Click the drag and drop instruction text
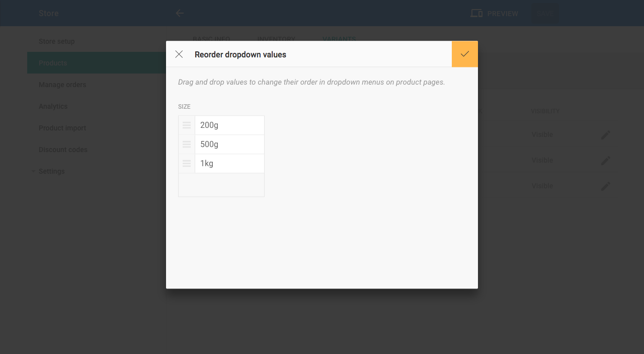Viewport: 644px width, 354px height. coord(311,82)
